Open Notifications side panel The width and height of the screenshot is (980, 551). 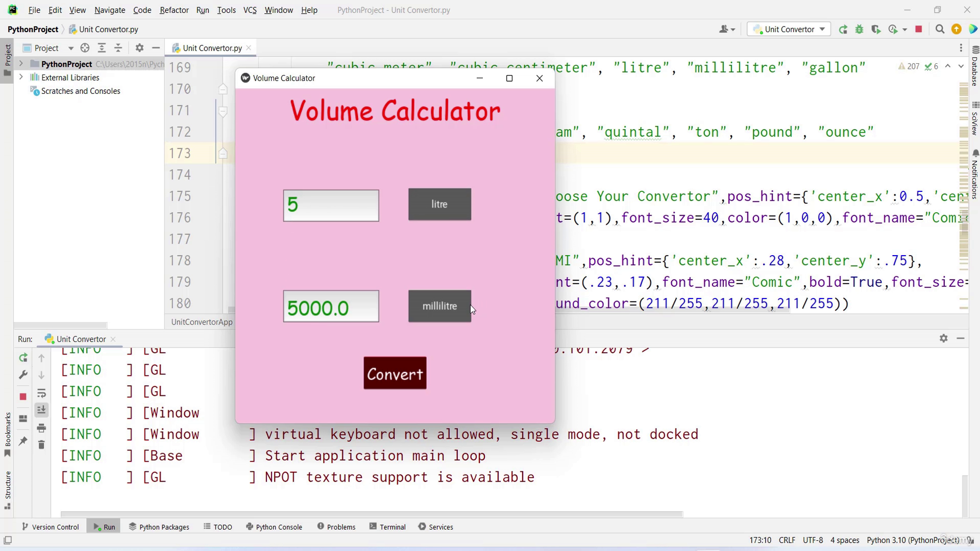pyautogui.click(x=975, y=174)
